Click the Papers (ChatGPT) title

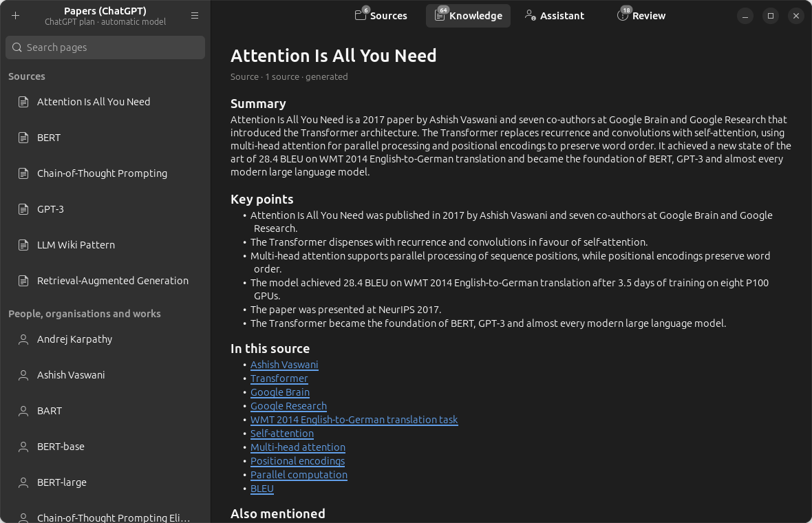[105, 11]
